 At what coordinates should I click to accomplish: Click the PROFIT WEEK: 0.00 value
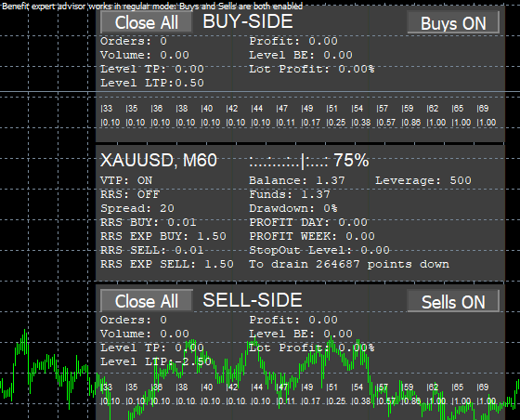tap(312, 236)
